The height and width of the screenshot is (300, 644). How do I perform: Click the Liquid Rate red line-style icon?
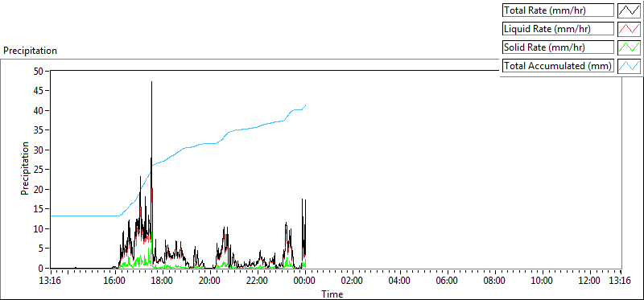pyautogui.click(x=629, y=29)
